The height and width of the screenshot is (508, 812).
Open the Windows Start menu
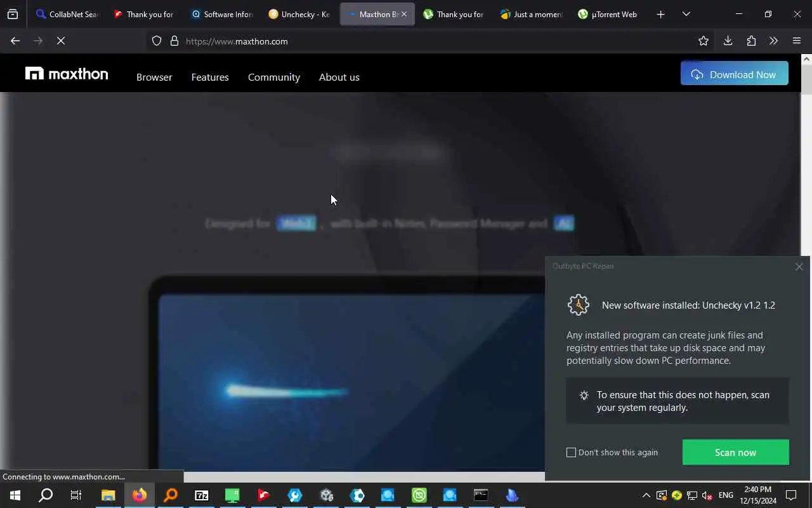15,495
